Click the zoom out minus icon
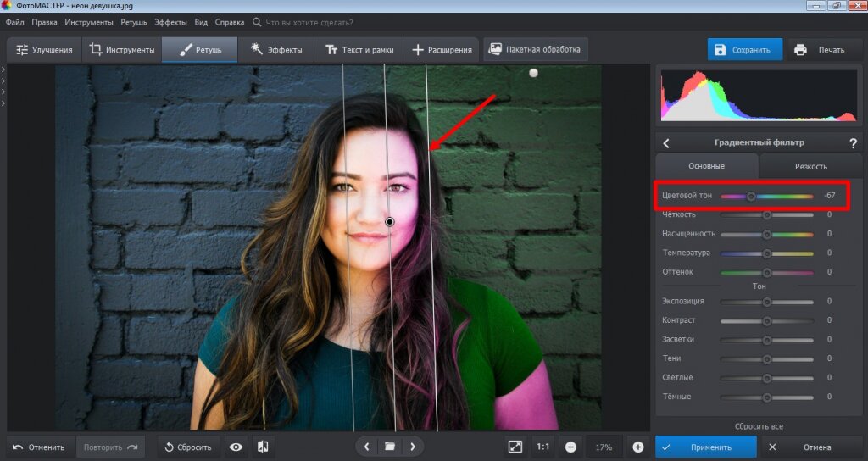 tap(570, 447)
